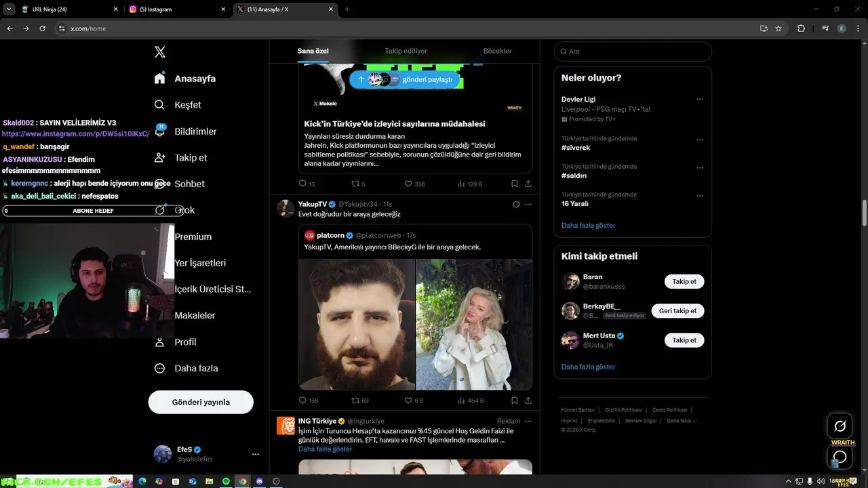Viewport: 868px width, 488px height.
Task: Click the x.com/home address bar
Action: (407, 28)
